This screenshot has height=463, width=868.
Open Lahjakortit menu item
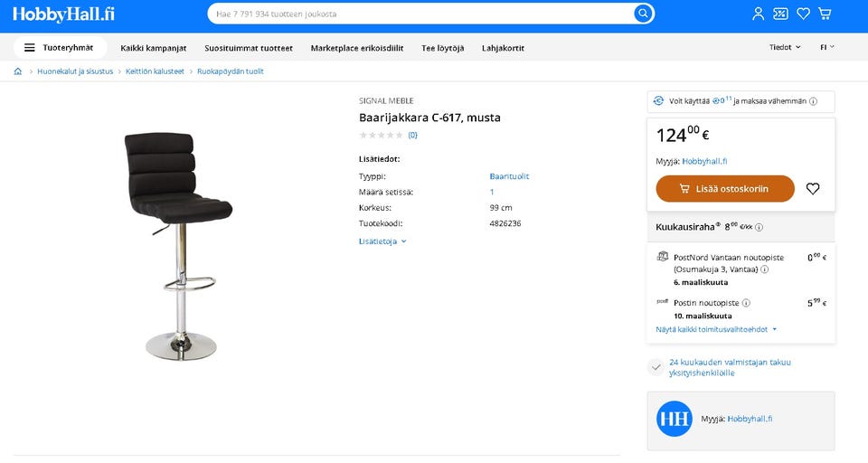pyautogui.click(x=503, y=48)
